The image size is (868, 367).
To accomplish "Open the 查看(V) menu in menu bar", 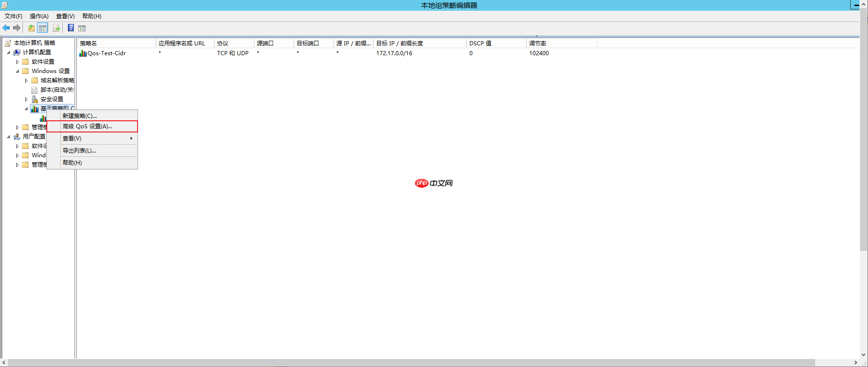I will point(66,16).
